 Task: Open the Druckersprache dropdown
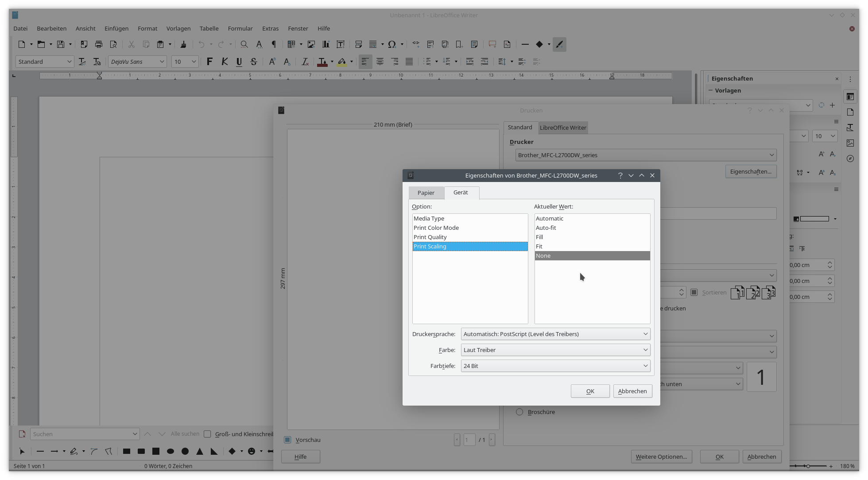[x=555, y=334]
